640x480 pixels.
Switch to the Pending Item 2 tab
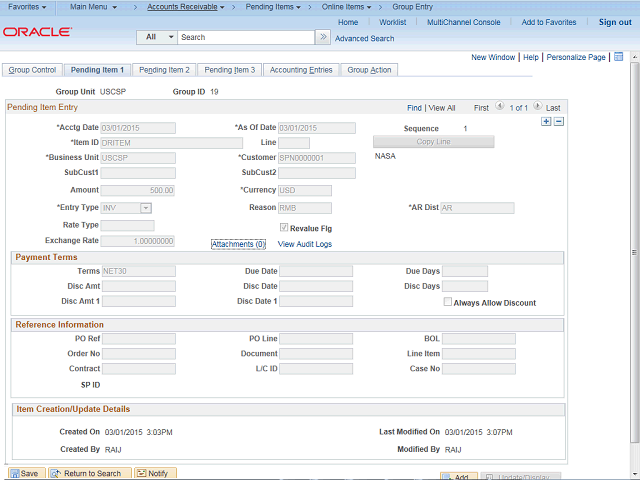(x=164, y=70)
